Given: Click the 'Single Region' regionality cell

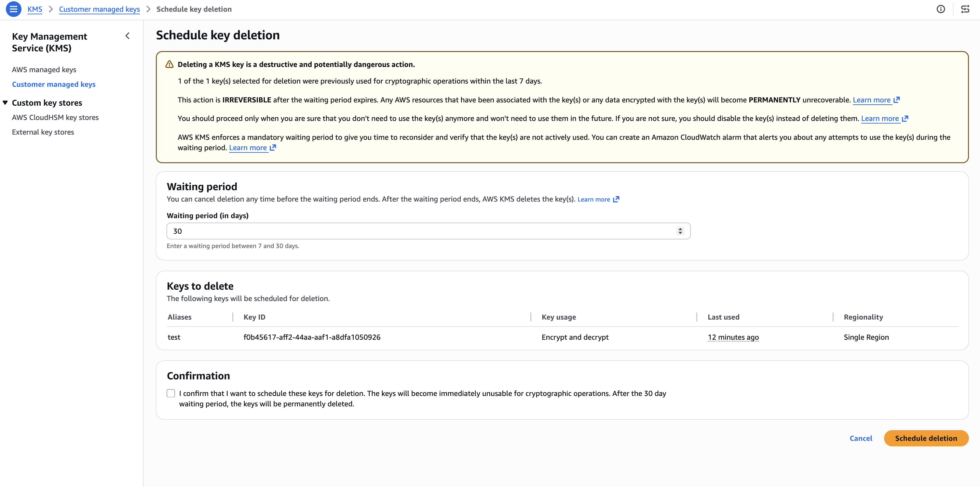Looking at the screenshot, I should (x=866, y=337).
